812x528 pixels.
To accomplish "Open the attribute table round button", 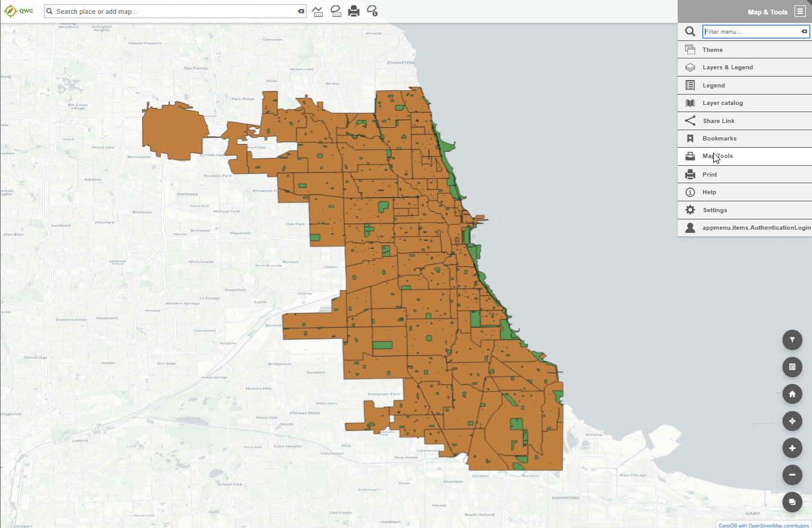I will (x=792, y=366).
